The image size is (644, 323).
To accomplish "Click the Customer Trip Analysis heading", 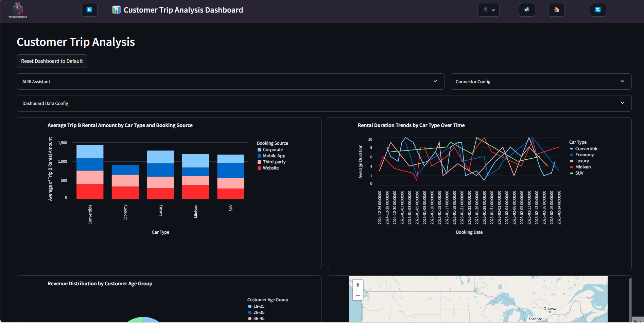I will [76, 42].
